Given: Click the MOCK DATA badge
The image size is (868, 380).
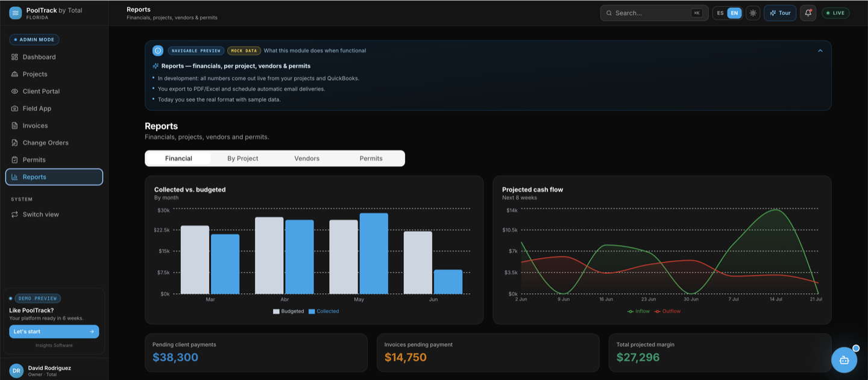Looking at the screenshot, I should [244, 51].
